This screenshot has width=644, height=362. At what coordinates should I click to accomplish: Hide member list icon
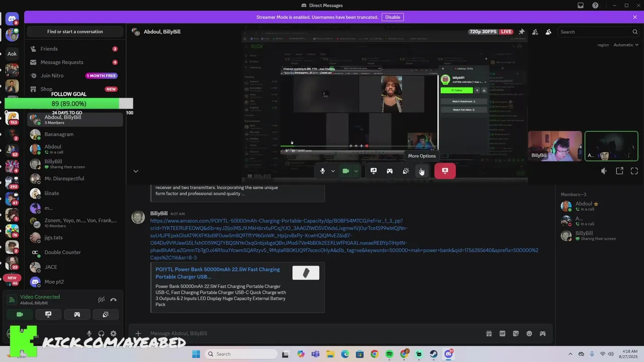[x=548, y=32]
